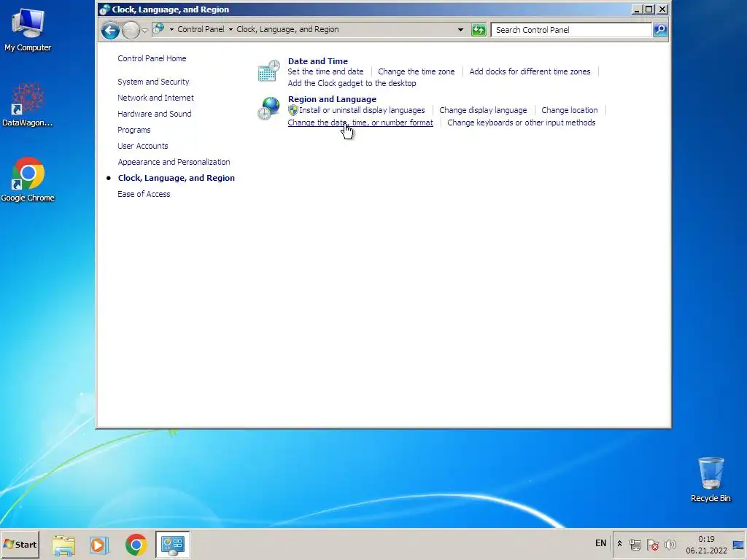
Task: Click Change display language
Action: click(483, 111)
